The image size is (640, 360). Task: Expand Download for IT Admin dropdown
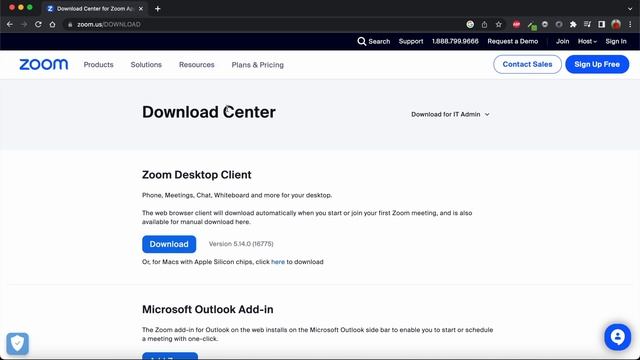pyautogui.click(x=450, y=114)
